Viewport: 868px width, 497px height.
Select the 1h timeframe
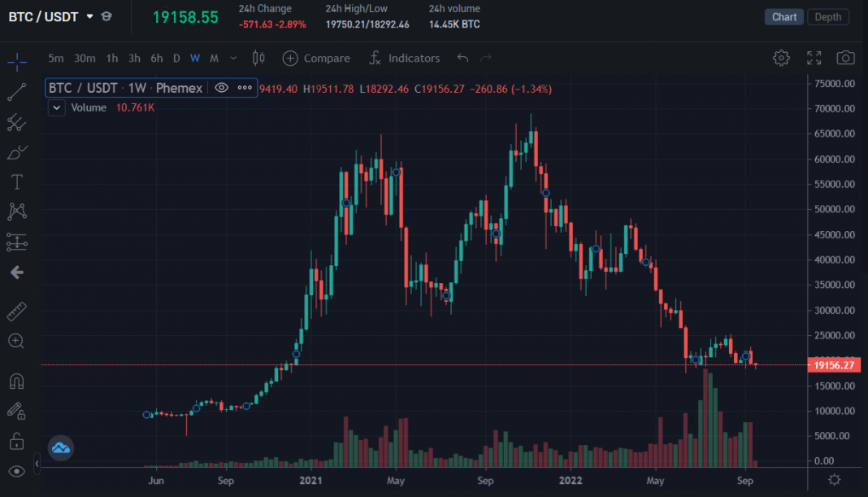[x=111, y=58]
